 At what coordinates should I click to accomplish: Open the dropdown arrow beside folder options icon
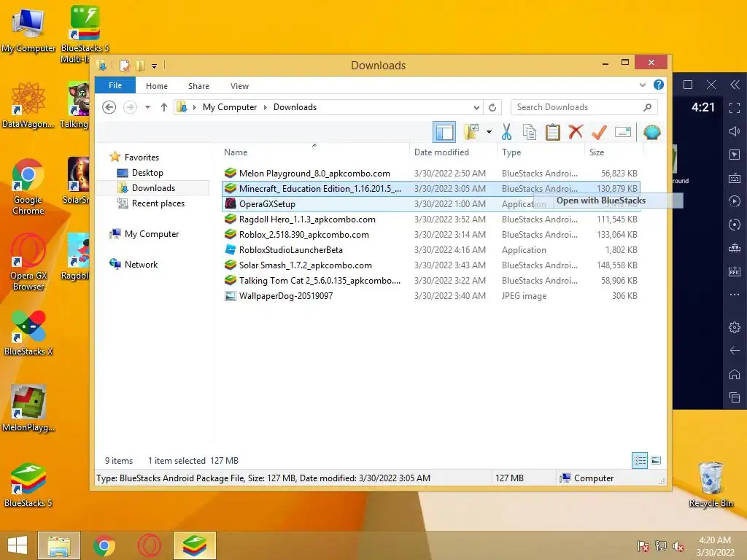[x=489, y=132]
